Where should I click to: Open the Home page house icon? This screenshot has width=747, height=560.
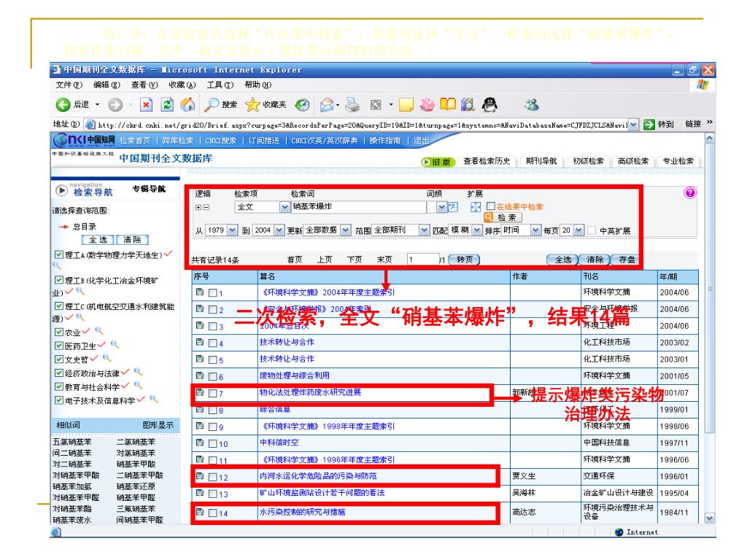point(187,105)
